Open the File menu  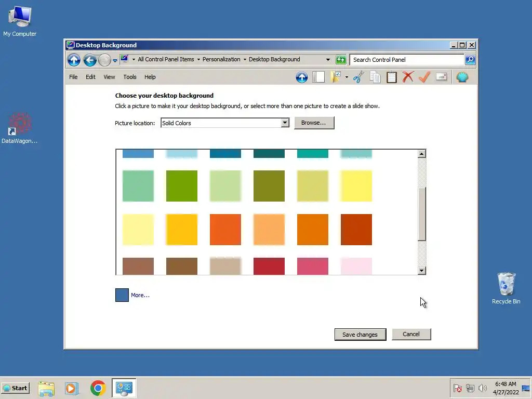coord(73,77)
